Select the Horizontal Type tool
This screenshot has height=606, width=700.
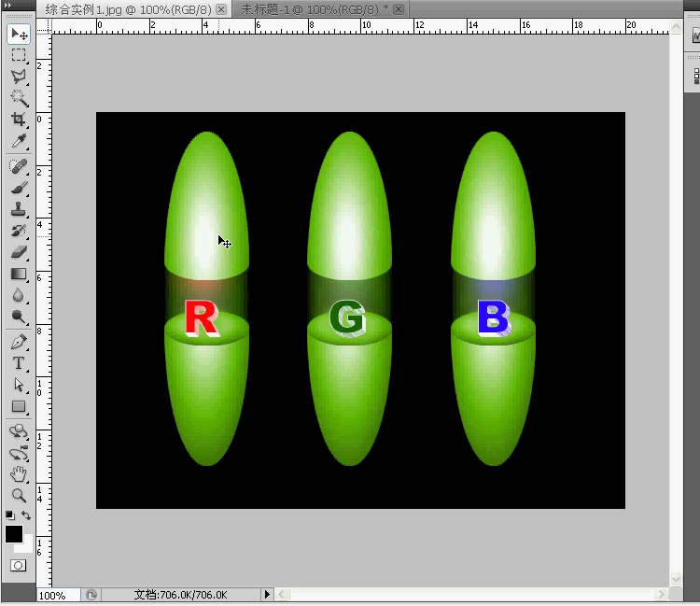pos(19,363)
